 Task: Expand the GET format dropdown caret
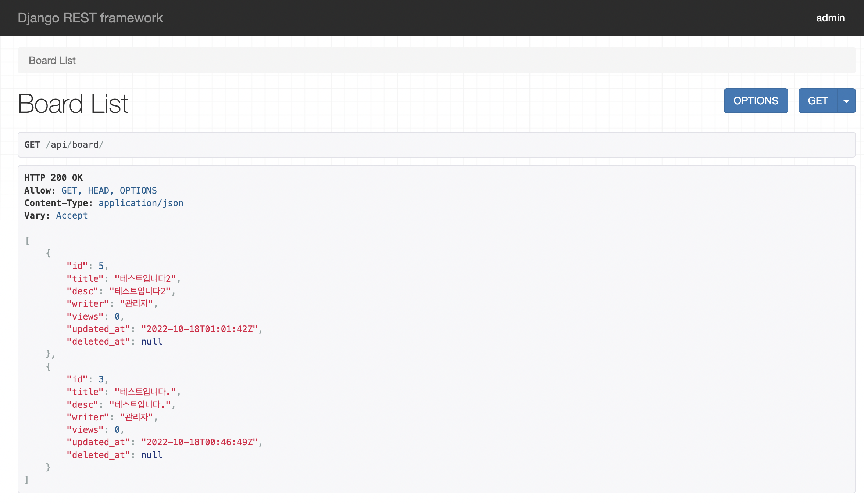tap(846, 101)
